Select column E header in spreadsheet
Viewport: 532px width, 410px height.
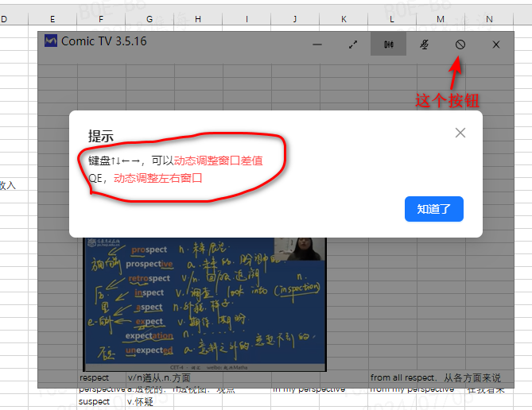click(52, 19)
